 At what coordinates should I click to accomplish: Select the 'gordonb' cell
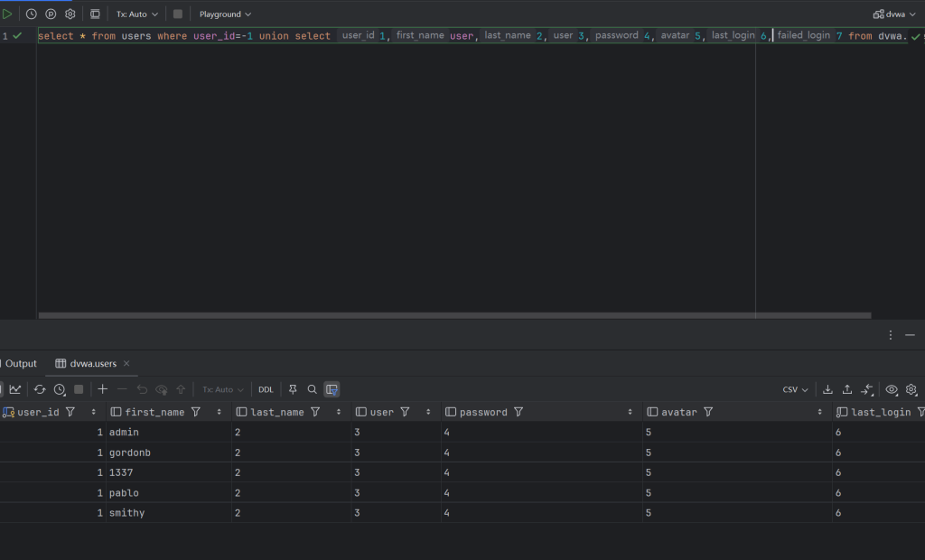click(169, 453)
